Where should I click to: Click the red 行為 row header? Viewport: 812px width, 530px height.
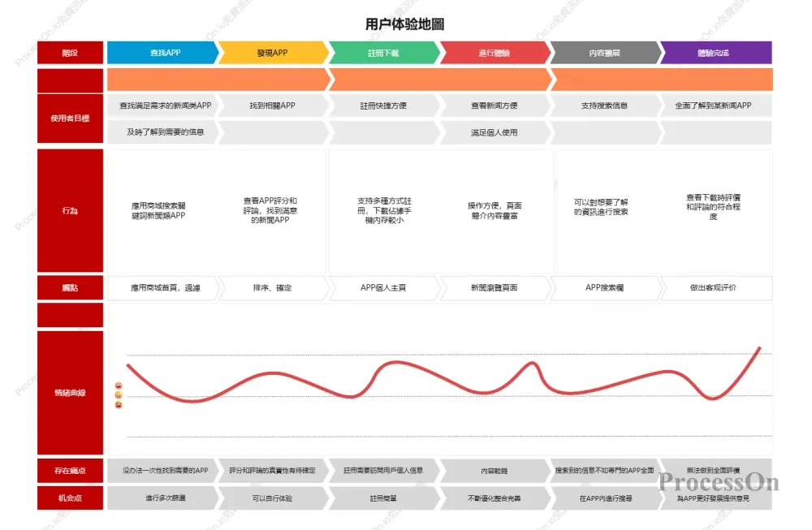pyautogui.click(x=70, y=211)
